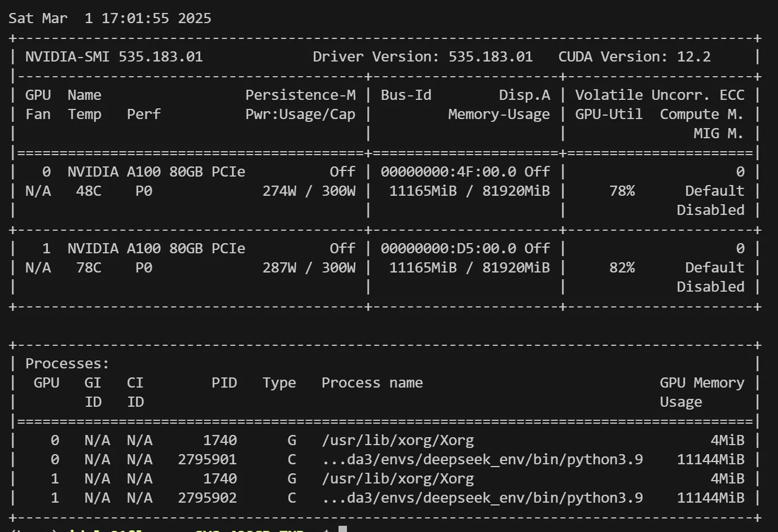Viewport: 778px width, 532px height.
Task: Click the GPU 0 /usr/lib/xorg/Xorg process name
Action: coord(398,440)
